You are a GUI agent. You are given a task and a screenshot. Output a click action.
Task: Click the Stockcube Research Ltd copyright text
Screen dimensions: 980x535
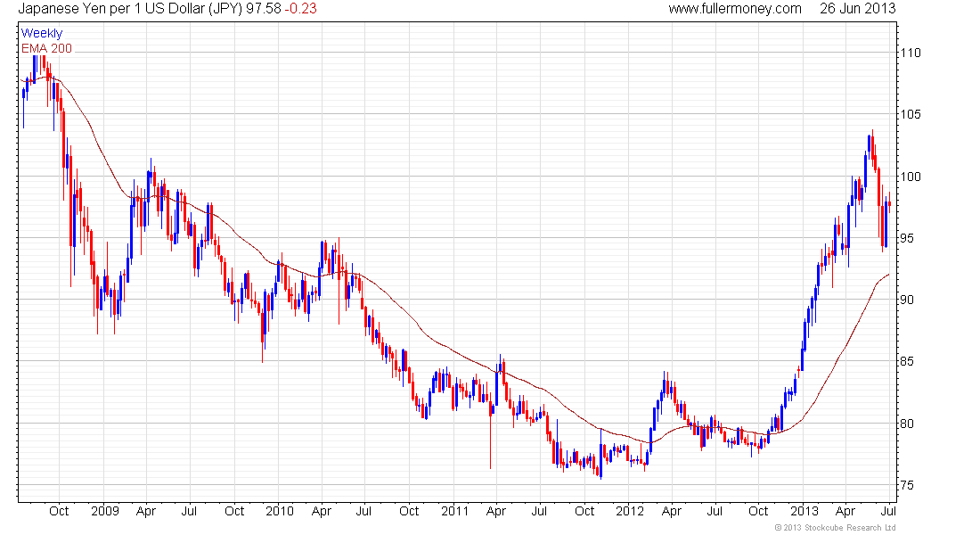835,528
